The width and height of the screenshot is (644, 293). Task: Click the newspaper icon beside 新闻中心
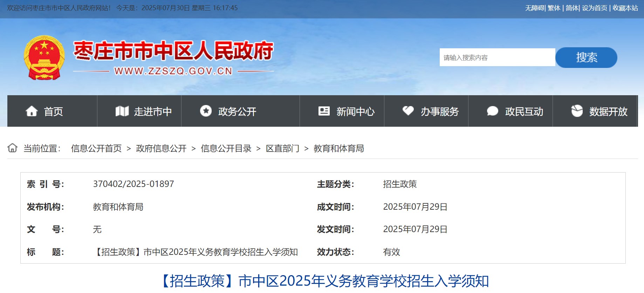point(324,111)
